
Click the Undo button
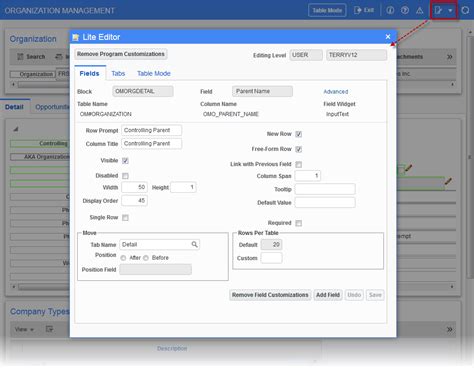(354, 295)
